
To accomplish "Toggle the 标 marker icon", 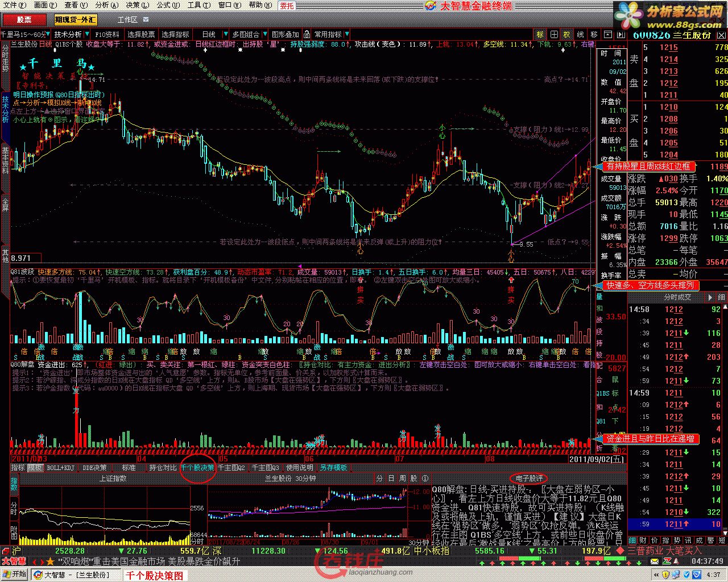I will pos(540,35).
